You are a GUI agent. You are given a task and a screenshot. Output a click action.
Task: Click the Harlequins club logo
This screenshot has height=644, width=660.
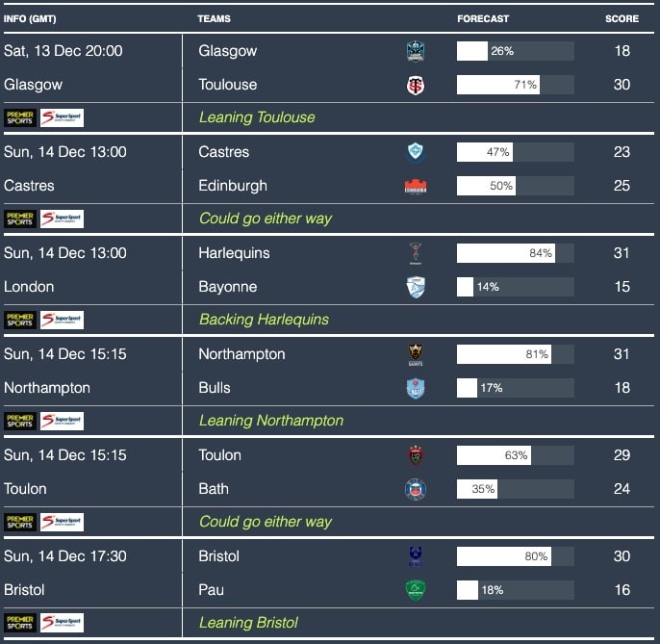[416, 253]
